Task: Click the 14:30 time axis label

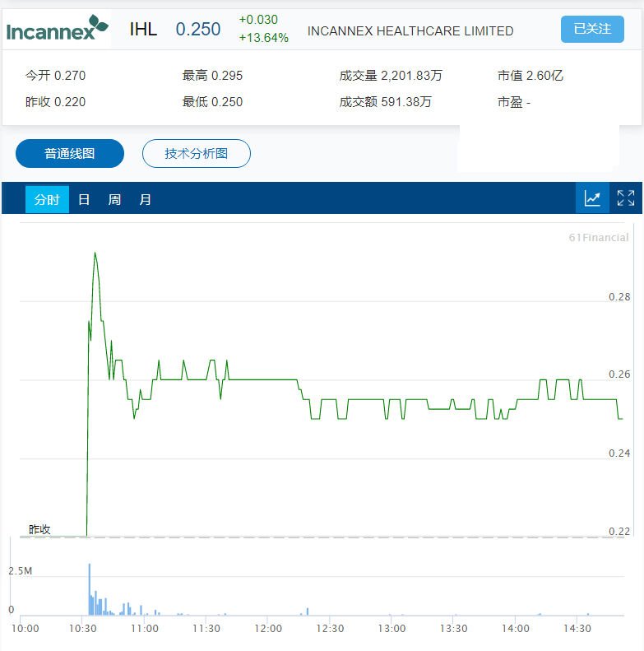Action: pyautogui.click(x=577, y=629)
